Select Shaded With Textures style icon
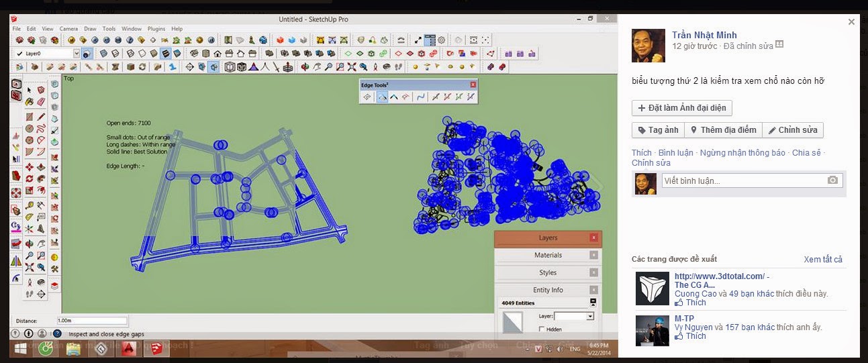This screenshot has height=363, width=868. point(166,53)
